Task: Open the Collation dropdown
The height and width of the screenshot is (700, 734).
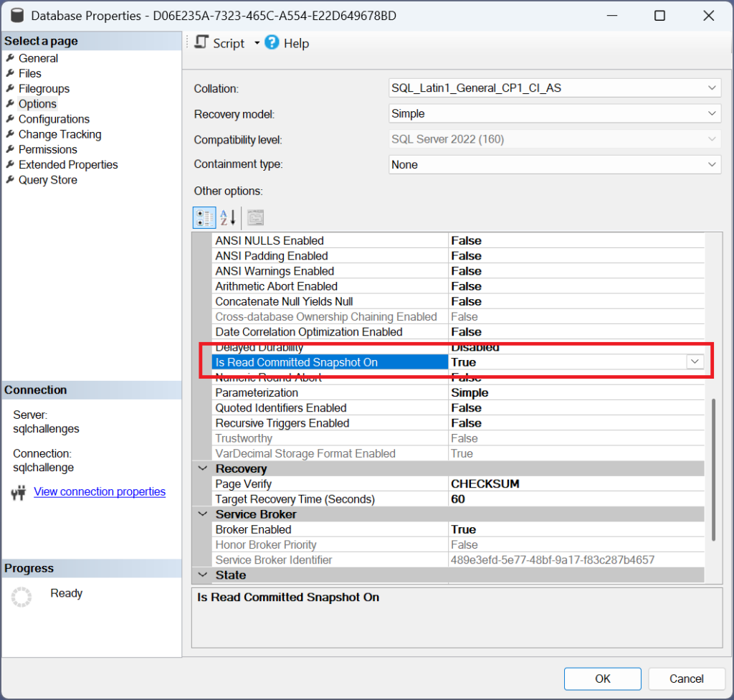Action: point(712,88)
